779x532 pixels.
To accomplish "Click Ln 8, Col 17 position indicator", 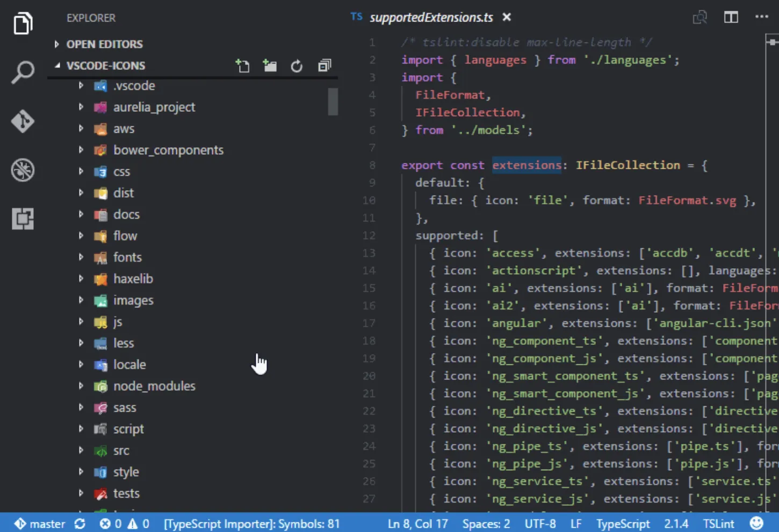I will 417,523.
